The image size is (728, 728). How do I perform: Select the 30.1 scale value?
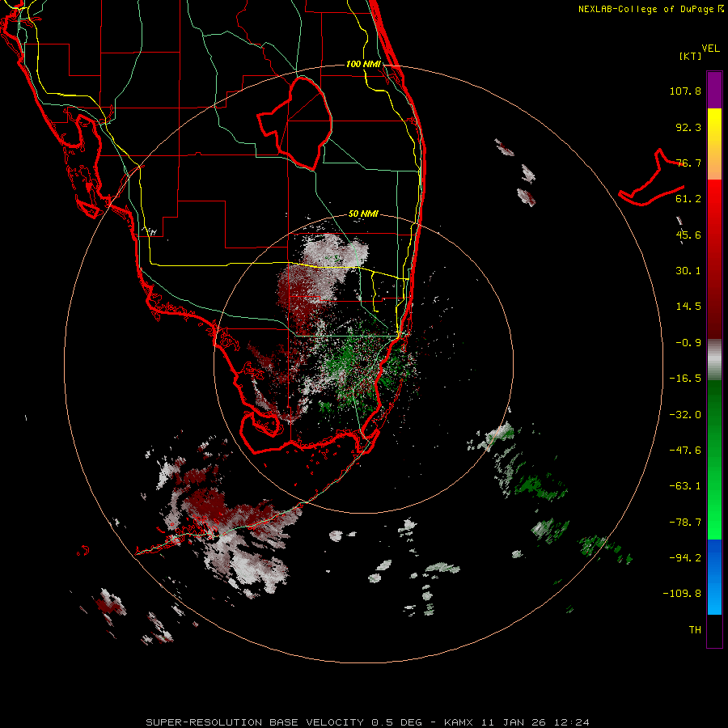click(688, 271)
